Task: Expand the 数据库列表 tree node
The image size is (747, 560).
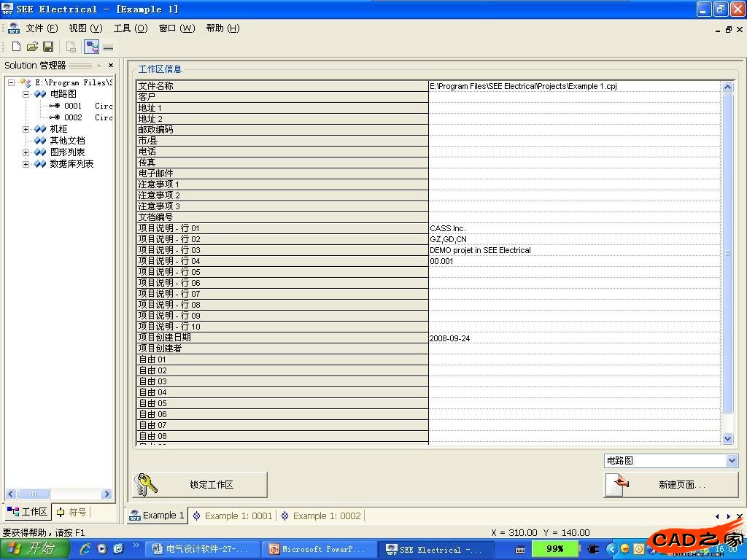Action: [x=26, y=164]
